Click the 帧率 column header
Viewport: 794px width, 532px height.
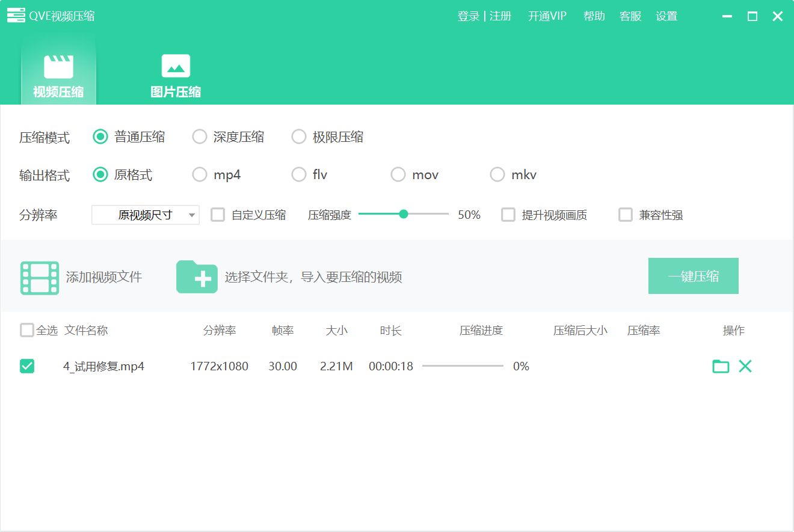tap(283, 331)
